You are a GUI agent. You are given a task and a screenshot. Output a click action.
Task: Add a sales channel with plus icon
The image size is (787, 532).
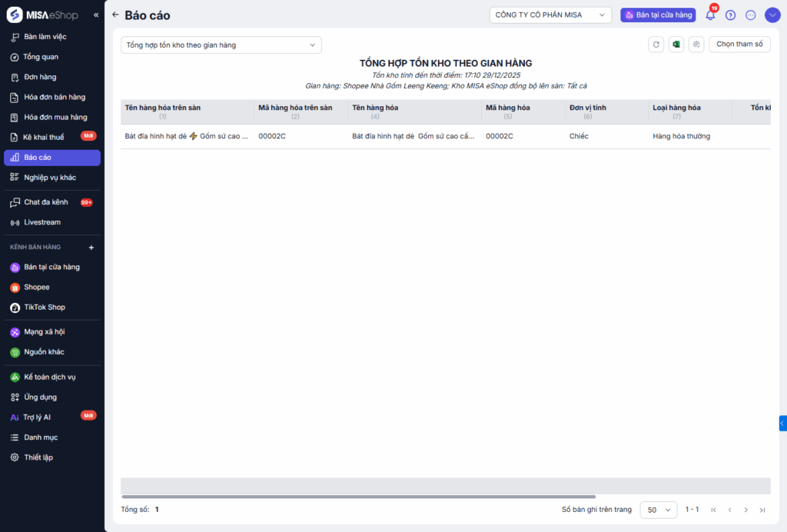coord(91,248)
